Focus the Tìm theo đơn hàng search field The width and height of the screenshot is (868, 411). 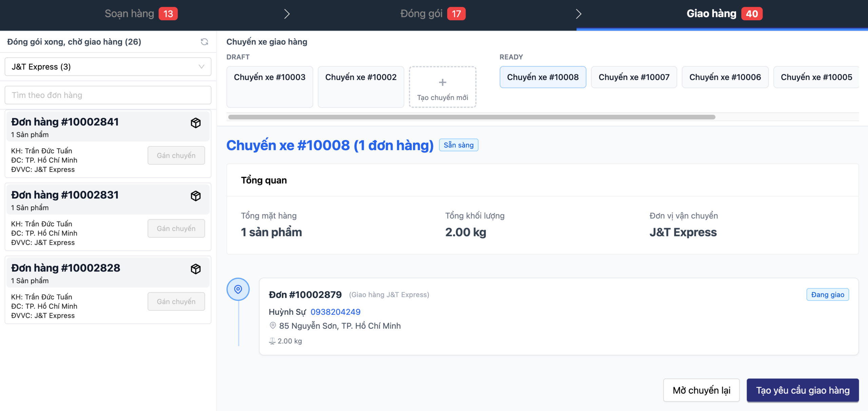tap(108, 95)
